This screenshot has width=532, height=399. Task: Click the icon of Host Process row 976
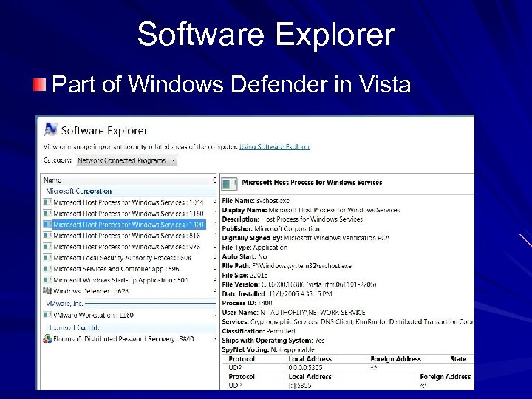(x=47, y=247)
